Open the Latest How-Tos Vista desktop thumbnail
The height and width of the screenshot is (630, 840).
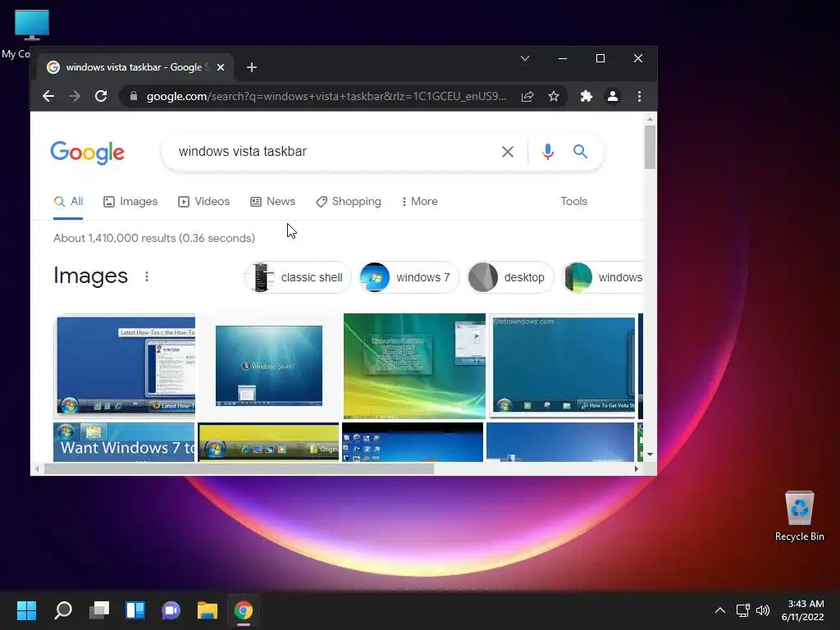point(125,365)
